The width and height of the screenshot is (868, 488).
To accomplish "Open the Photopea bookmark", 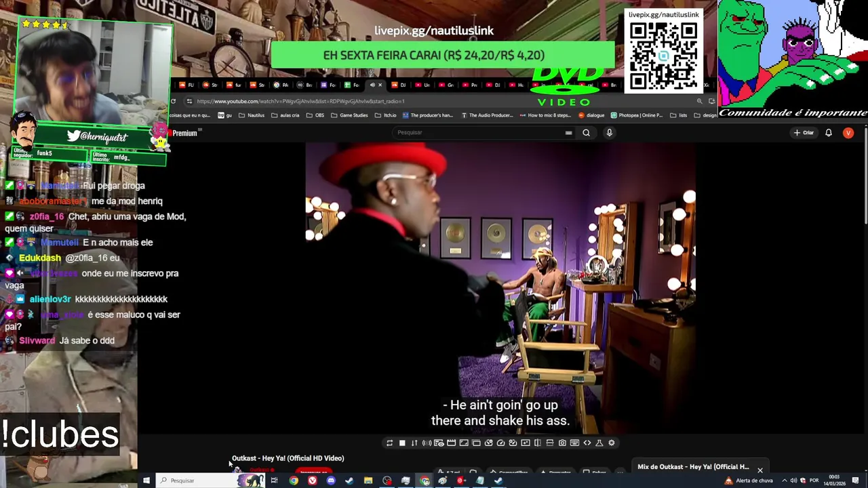I will pyautogui.click(x=636, y=115).
